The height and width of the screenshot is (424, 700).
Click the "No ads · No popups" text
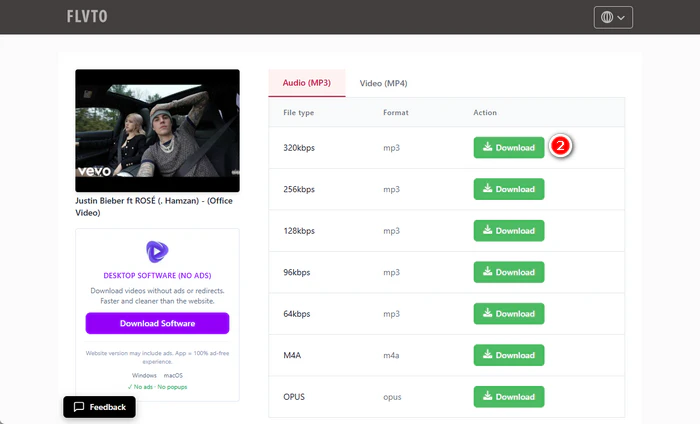tap(158, 387)
